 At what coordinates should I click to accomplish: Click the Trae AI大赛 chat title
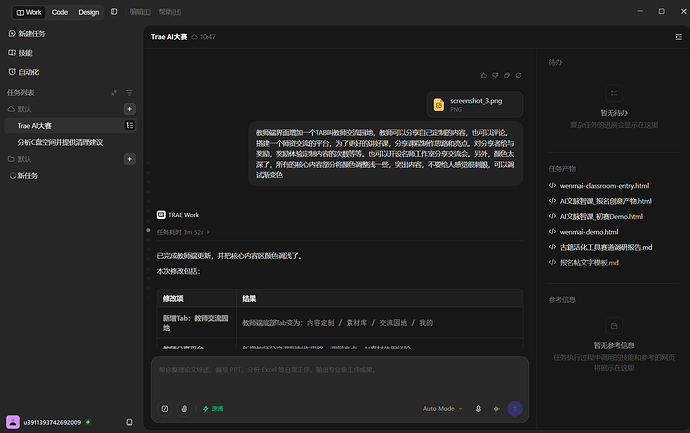(169, 37)
